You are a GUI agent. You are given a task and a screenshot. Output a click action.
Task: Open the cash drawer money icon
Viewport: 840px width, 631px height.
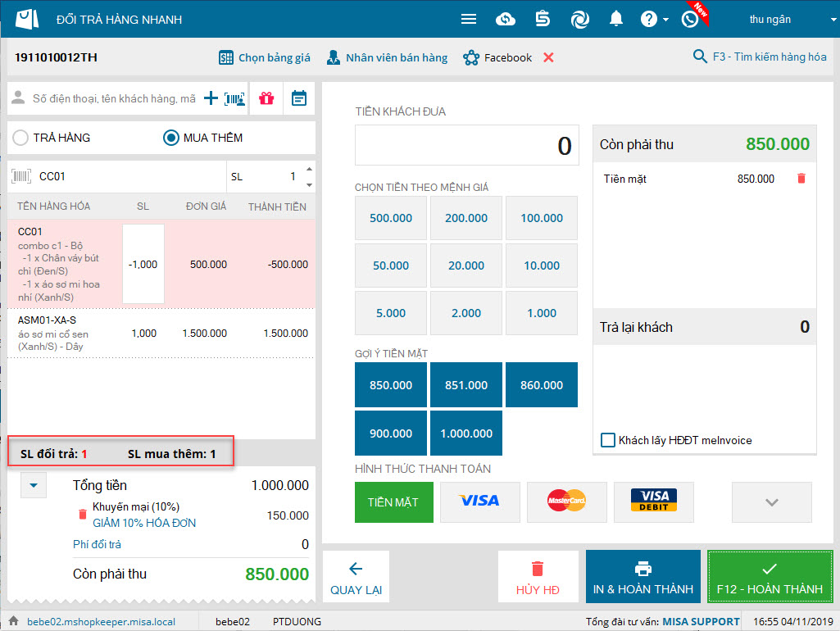point(543,20)
